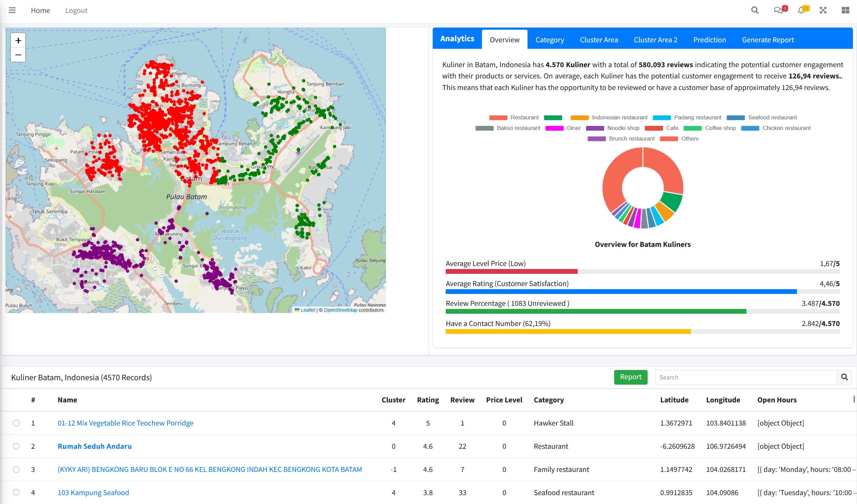Select row 1 radio for Mix Vegetable Rice Teochew Porridge

point(16,423)
